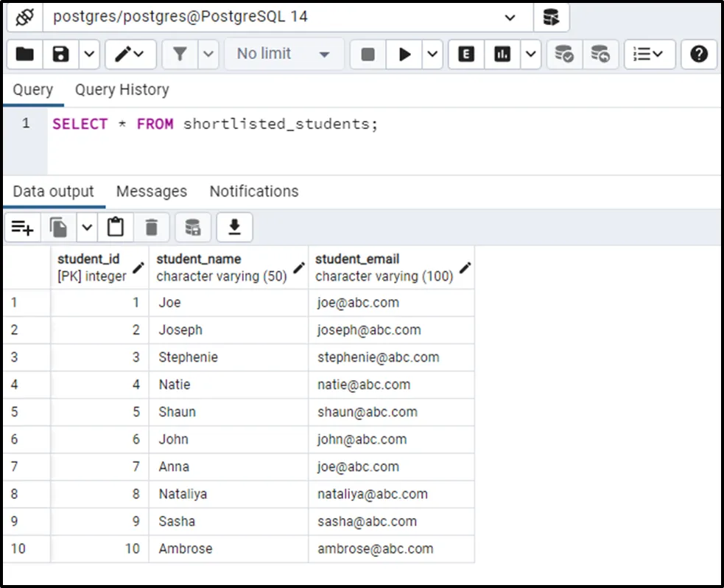The image size is (724, 588).
Task: Click the Explain query E icon
Action: pyautogui.click(x=466, y=54)
